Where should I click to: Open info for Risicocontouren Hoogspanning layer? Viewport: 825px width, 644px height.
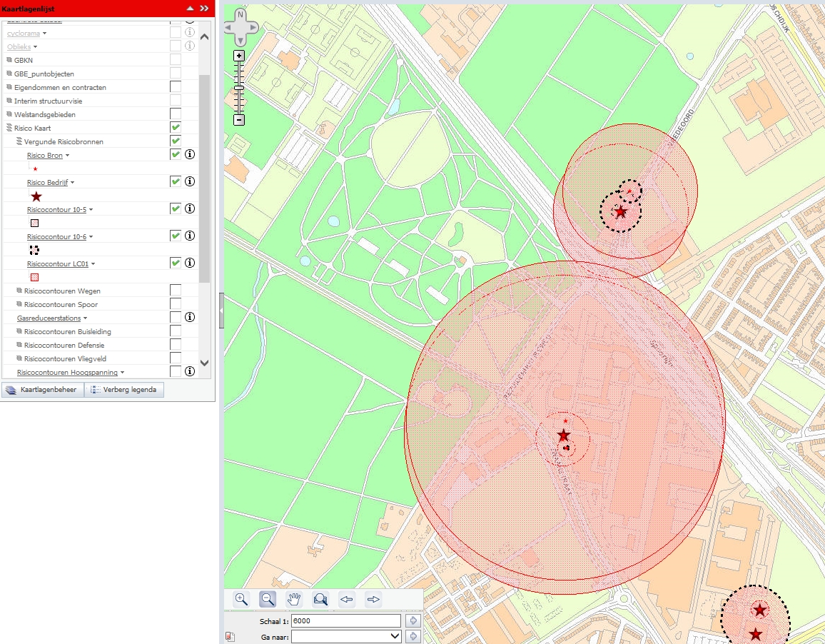point(190,371)
